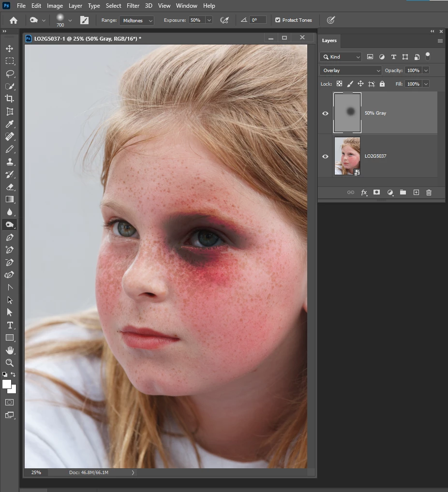Hide the LO2G5037 layer
The image size is (448, 492).
click(x=325, y=156)
